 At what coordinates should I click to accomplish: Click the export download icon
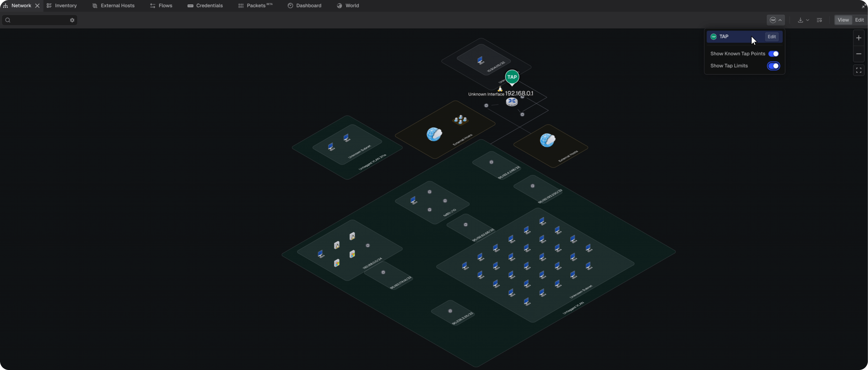[800, 20]
